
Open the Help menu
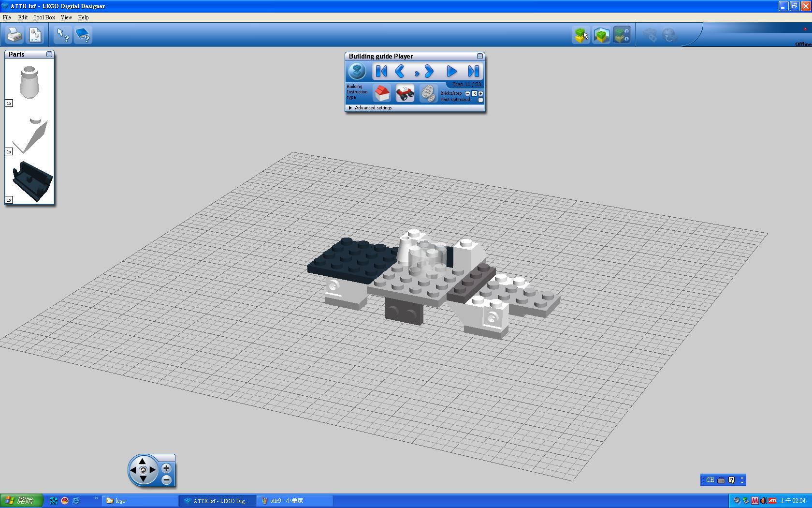tap(83, 17)
